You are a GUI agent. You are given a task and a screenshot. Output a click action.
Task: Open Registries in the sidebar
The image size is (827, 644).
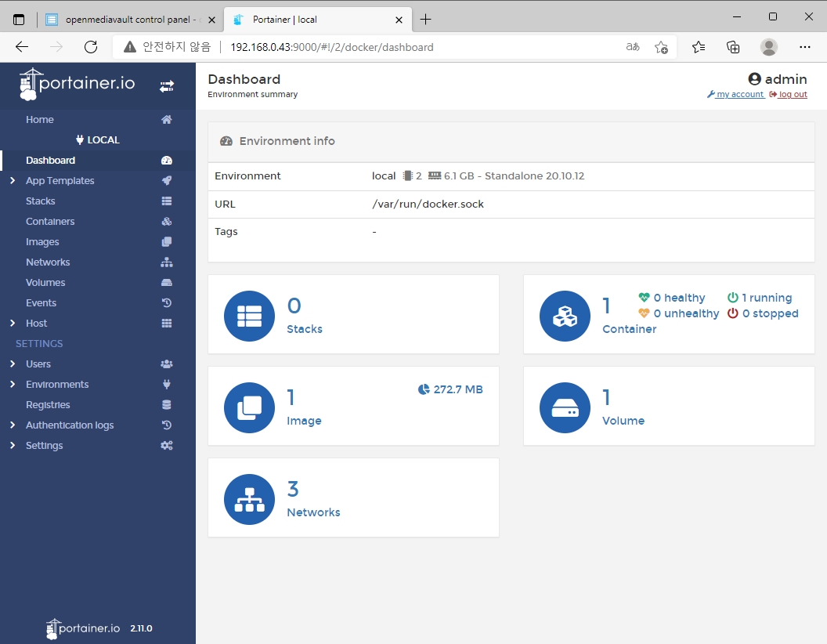(x=48, y=405)
